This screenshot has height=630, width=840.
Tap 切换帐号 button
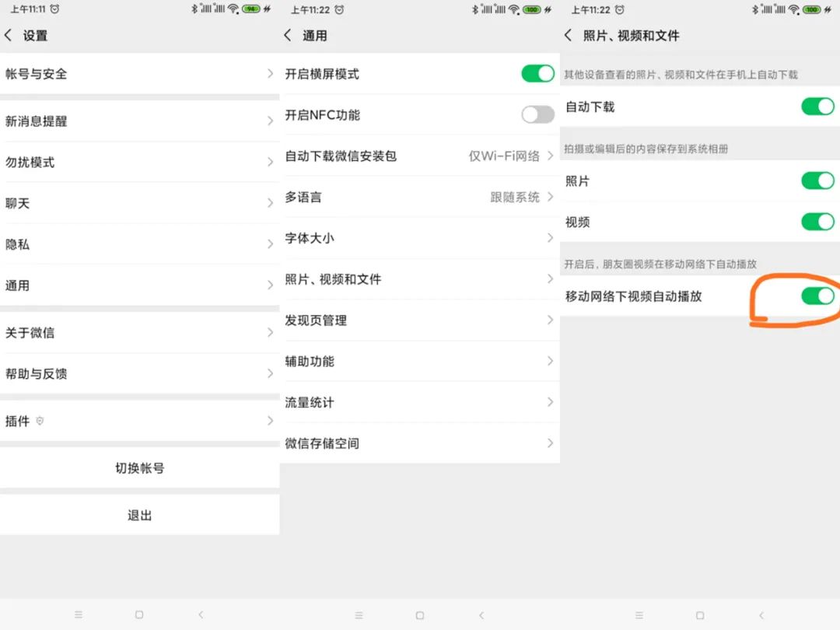tap(140, 467)
